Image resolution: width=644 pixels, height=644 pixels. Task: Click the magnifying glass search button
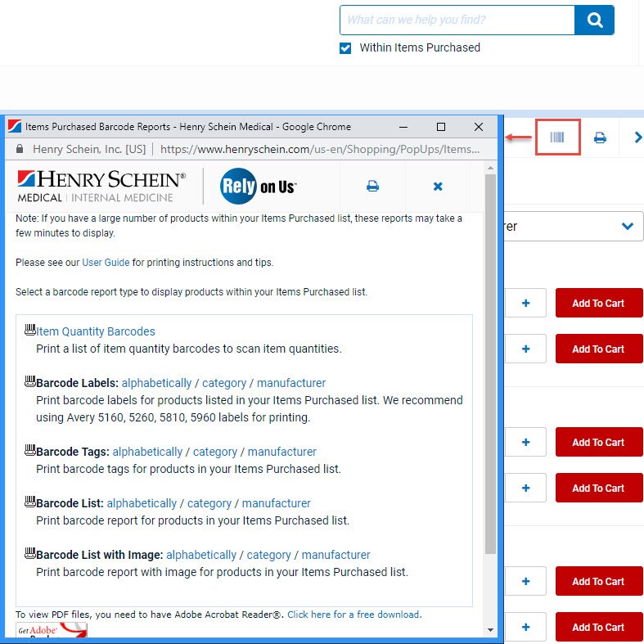pos(594,20)
